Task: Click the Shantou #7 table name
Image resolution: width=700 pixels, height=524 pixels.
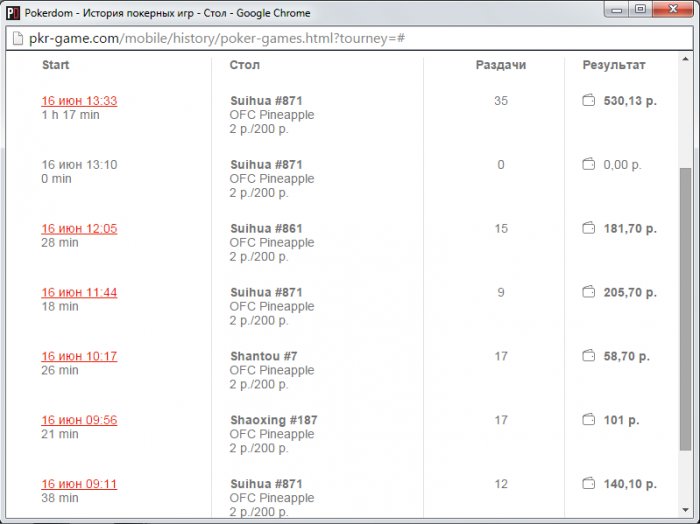Action: click(263, 356)
